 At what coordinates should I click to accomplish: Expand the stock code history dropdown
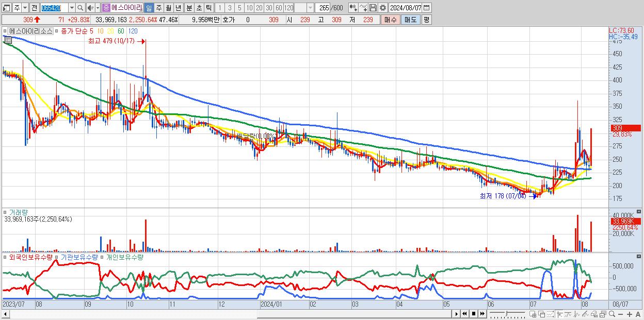[72, 8]
